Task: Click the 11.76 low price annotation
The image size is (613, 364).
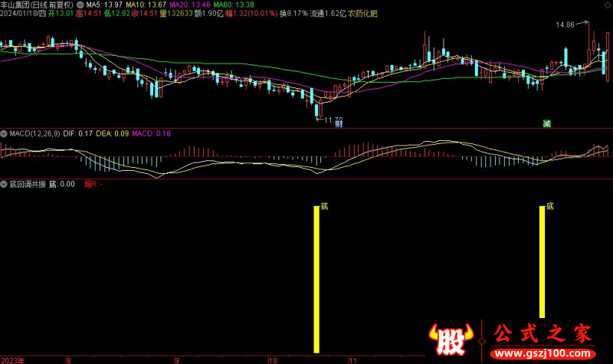Action: click(x=333, y=120)
